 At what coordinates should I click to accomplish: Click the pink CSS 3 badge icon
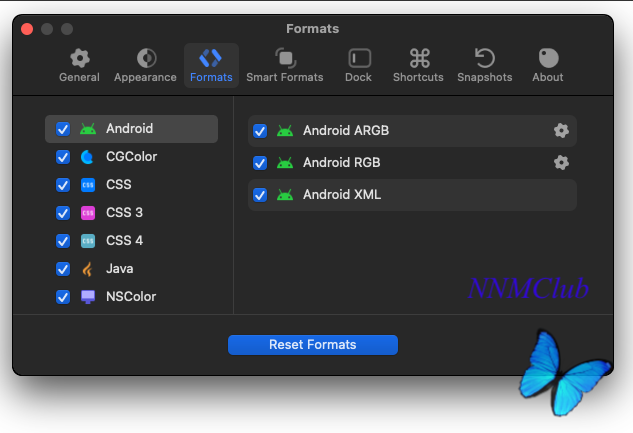point(88,213)
